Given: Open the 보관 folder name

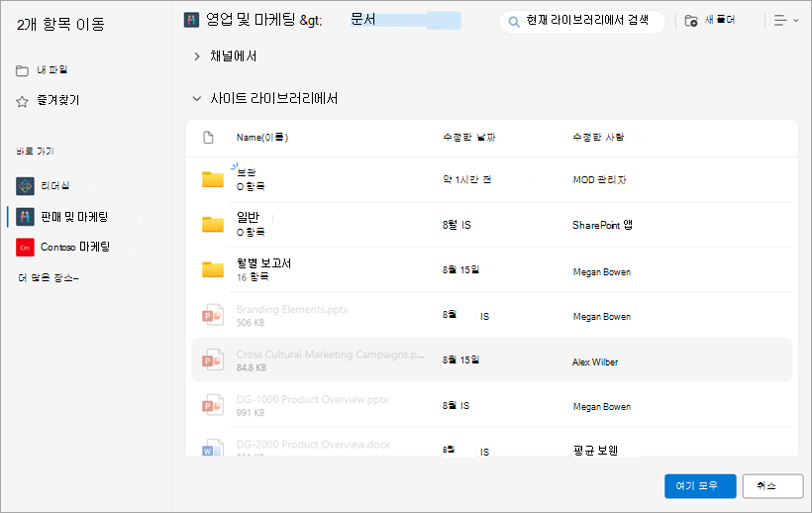Looking at the screenshot, I should point(247,173).
